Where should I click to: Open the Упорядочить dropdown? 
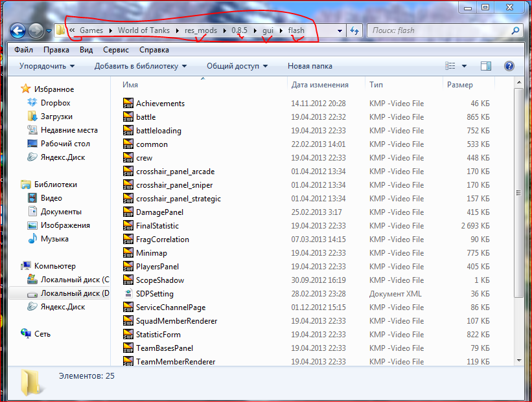click(47, 66)
